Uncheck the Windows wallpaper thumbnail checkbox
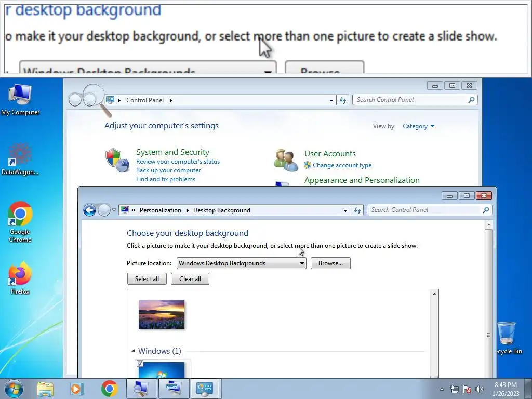532x399 pixels. pyautogui.click(x=140, y=363)
